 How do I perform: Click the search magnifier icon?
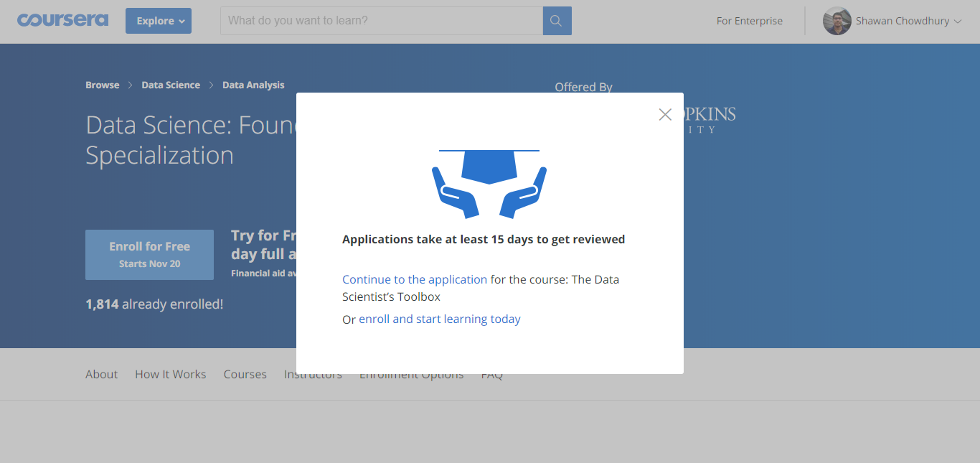557,21
